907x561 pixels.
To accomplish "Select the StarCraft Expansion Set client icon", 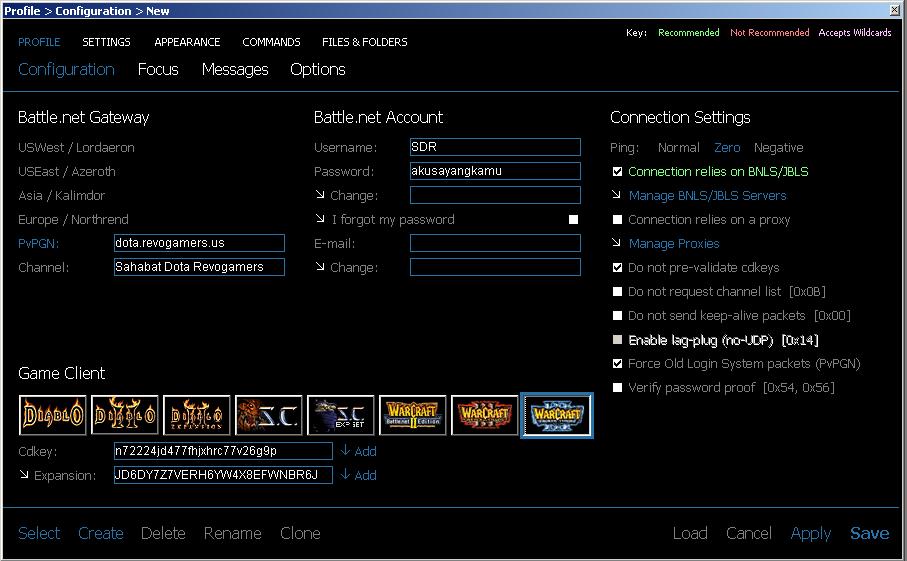I will tap(341, 415).
